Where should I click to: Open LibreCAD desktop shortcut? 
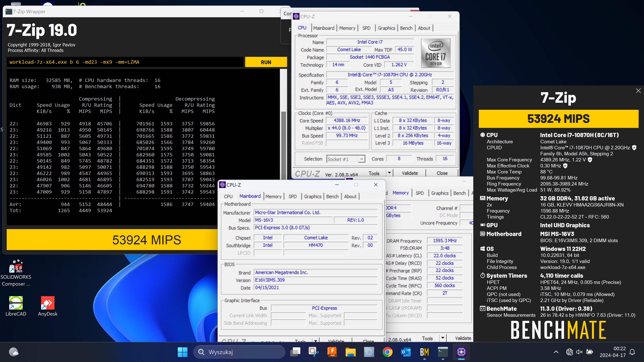[x=16, y=306]
